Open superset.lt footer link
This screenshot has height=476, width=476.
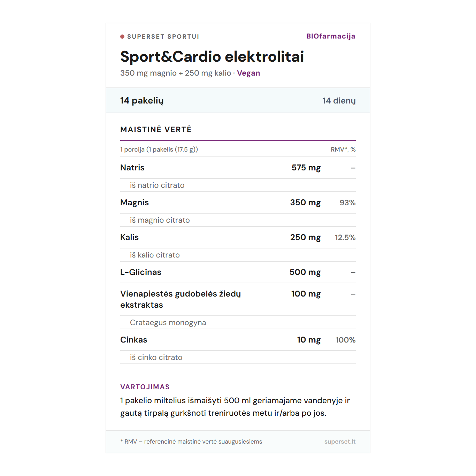(340, 442)
